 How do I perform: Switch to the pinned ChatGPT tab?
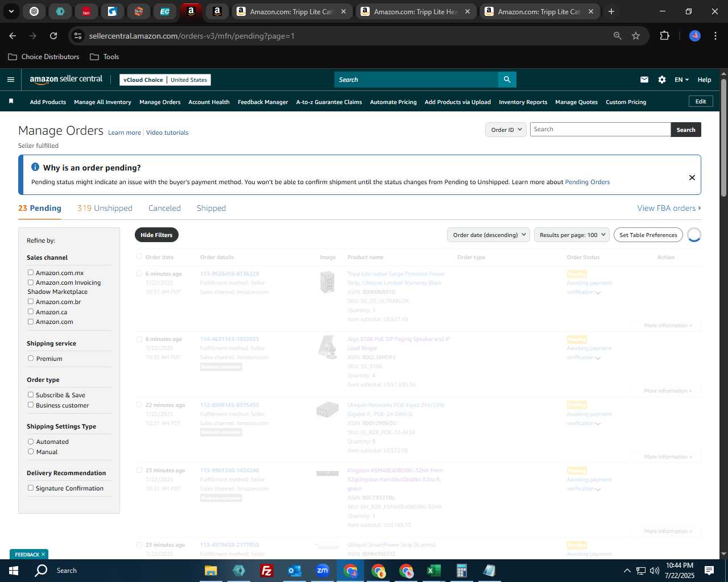tap(34, 11)
